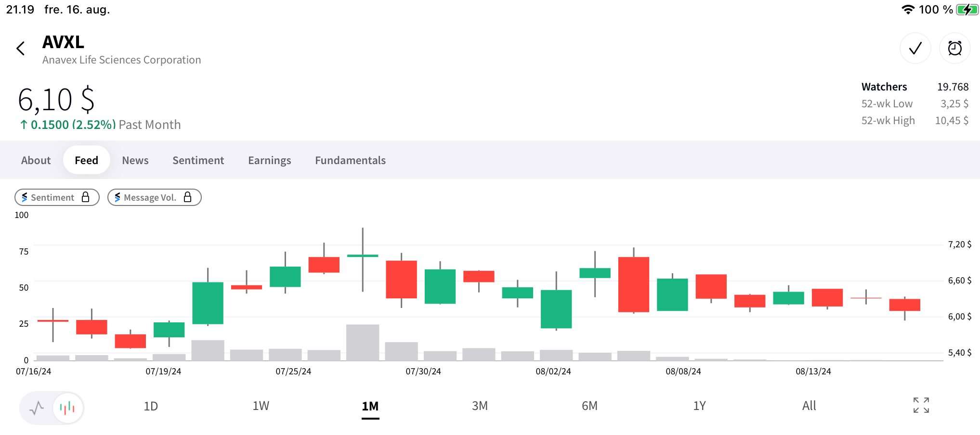Select the All time range

coord(809,406)
